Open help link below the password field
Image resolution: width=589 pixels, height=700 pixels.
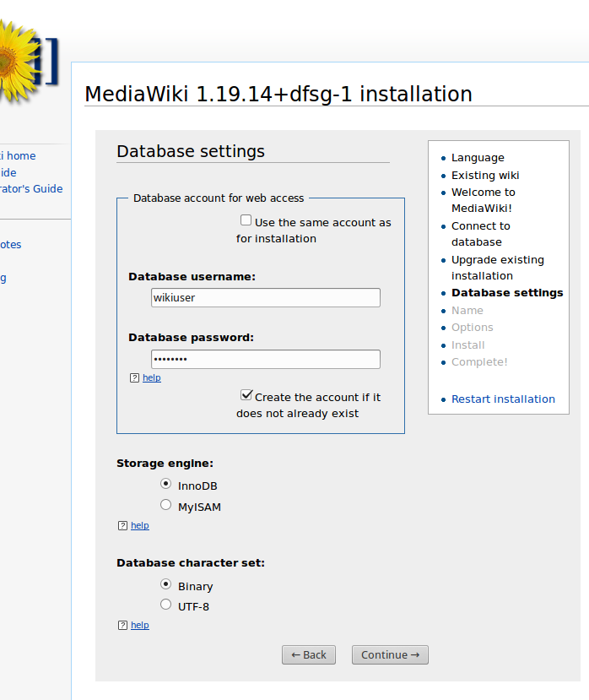pos(152,377)
